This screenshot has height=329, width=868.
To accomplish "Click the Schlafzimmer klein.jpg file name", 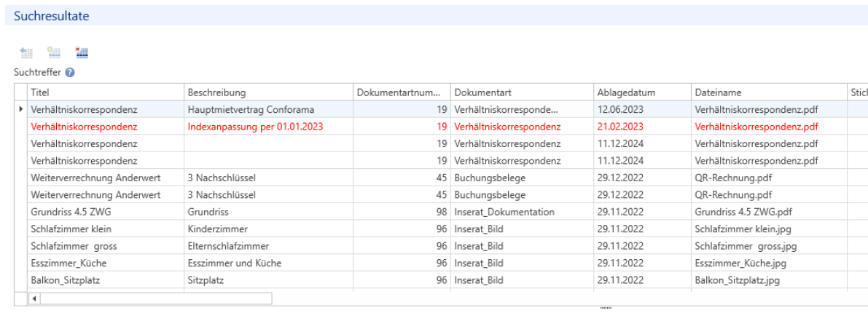I will pyautogui.click(x=743, y=229).
